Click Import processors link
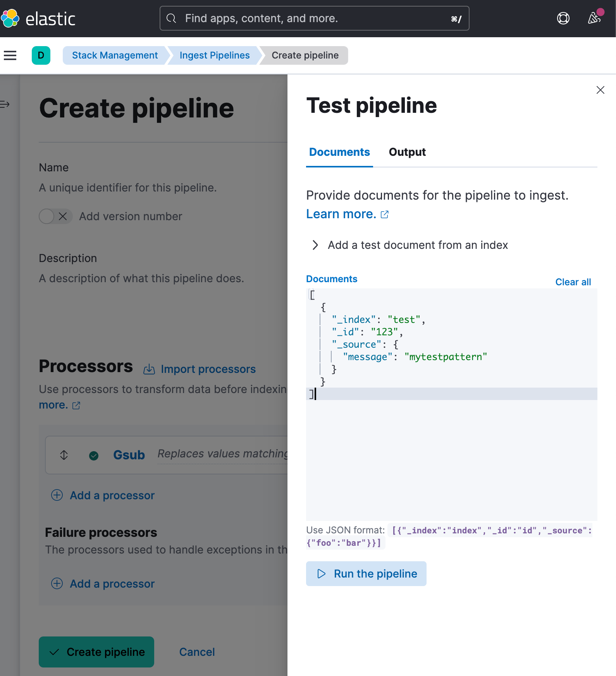 point(208,369)
